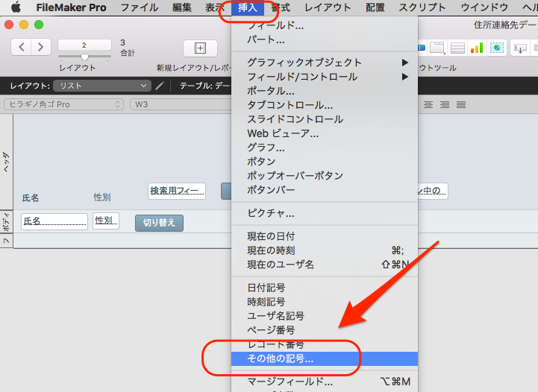Click the web viewer globe tool icon
The height and width of the screenshot is (392, 538).
497,48
